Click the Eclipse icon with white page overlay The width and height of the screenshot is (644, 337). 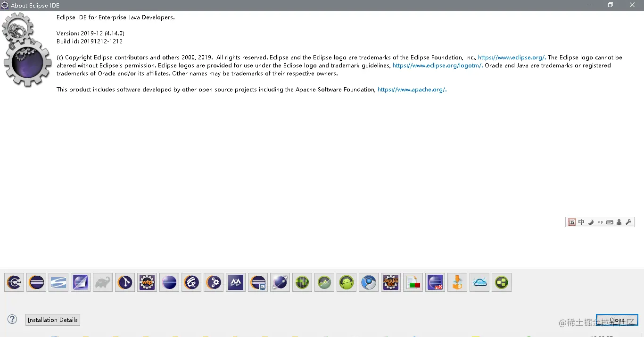81,282
